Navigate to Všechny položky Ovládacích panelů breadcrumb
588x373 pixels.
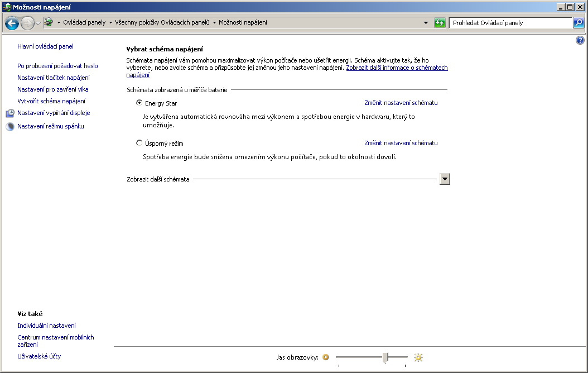coord(162,22)
